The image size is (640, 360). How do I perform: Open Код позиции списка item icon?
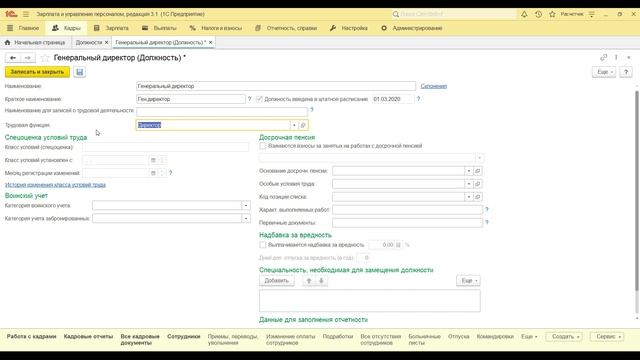[x=478, y=197]
